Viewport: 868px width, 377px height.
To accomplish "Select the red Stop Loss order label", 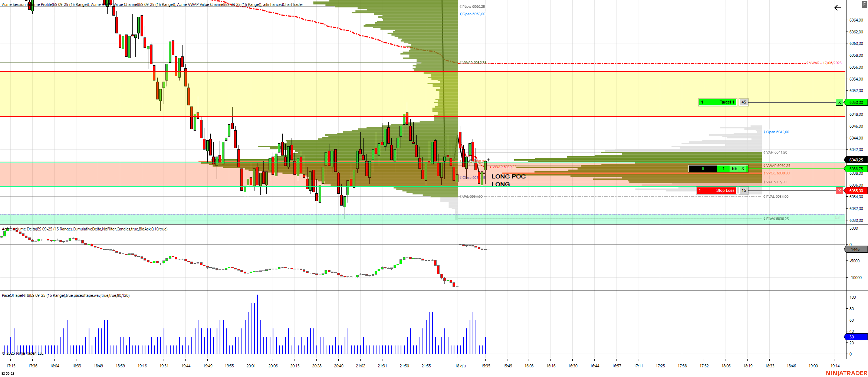I will click(716, 191).
